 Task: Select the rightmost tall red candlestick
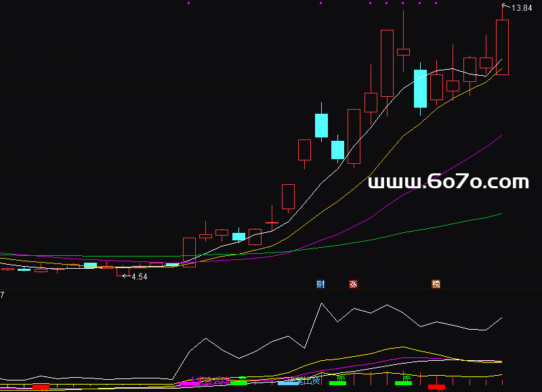pyautogui.click(x=502, y=47)
